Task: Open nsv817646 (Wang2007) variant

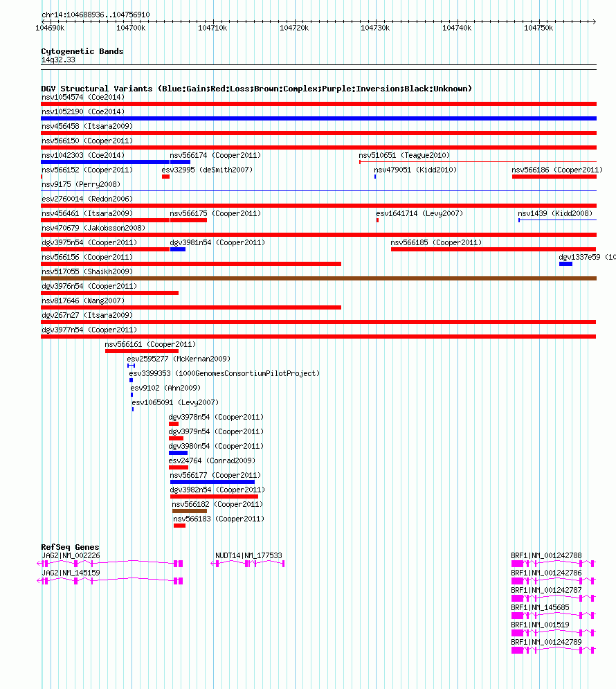Action: click(83, 300)
